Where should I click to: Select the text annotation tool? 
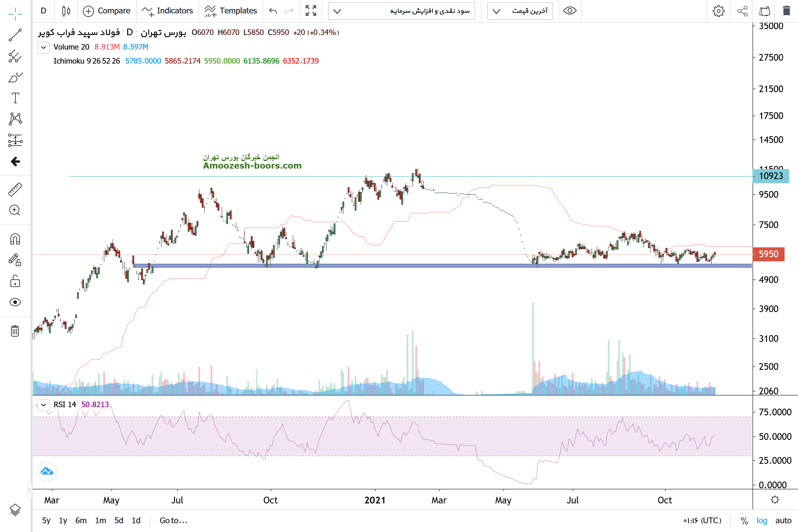[x=15, y=98]
